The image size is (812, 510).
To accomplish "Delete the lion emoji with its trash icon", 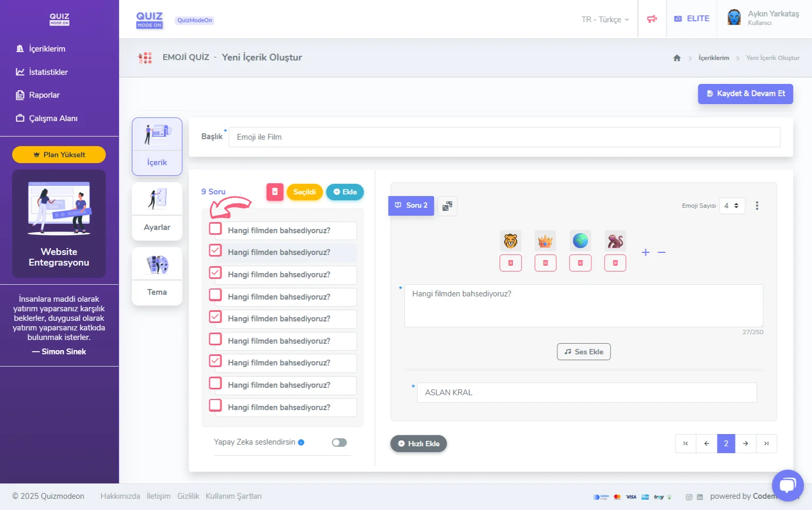I will tap(510, 262).
